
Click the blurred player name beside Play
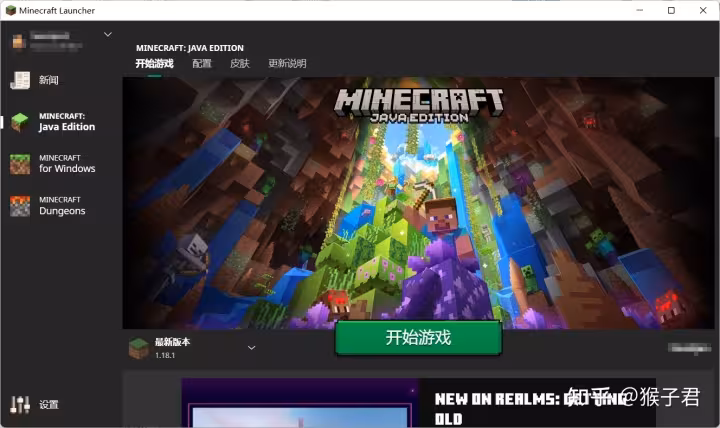point(689,348)
